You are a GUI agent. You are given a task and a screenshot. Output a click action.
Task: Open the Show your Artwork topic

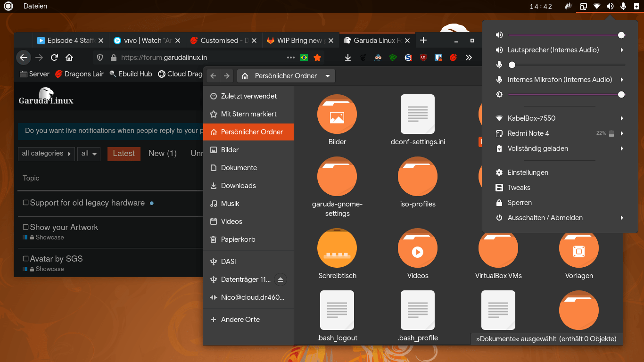coord(64,227)
